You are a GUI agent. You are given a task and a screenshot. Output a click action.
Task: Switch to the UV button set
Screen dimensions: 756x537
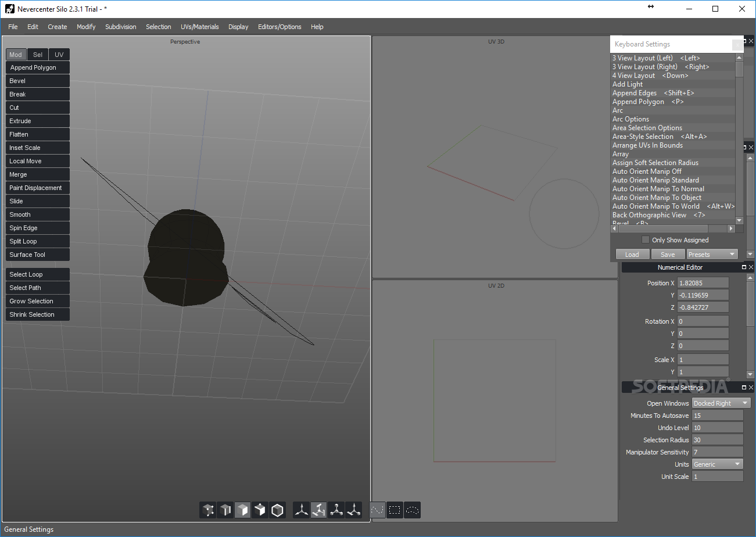click(59, 55)
